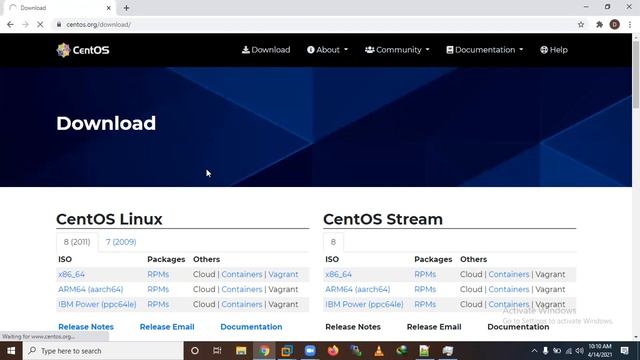Open RPMs link in CentOS Linux ARM64 row
Viewport: 640px width, 360px height.
158,289
